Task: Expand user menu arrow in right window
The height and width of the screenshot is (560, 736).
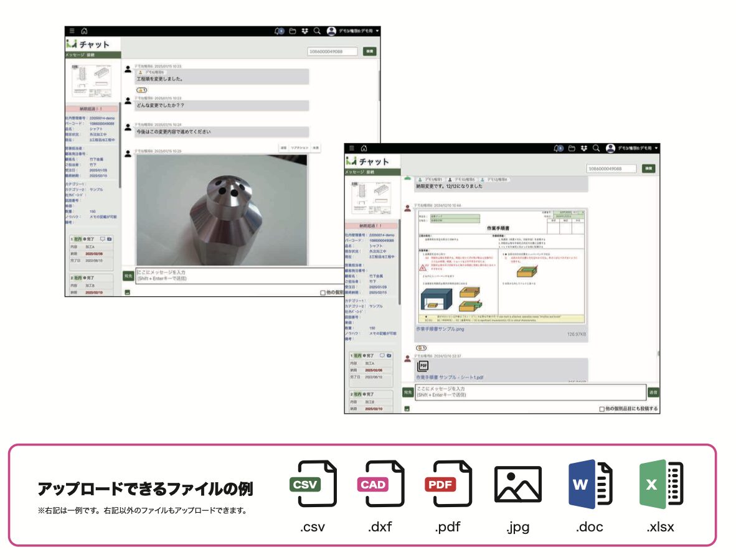Action: (656, 148)
